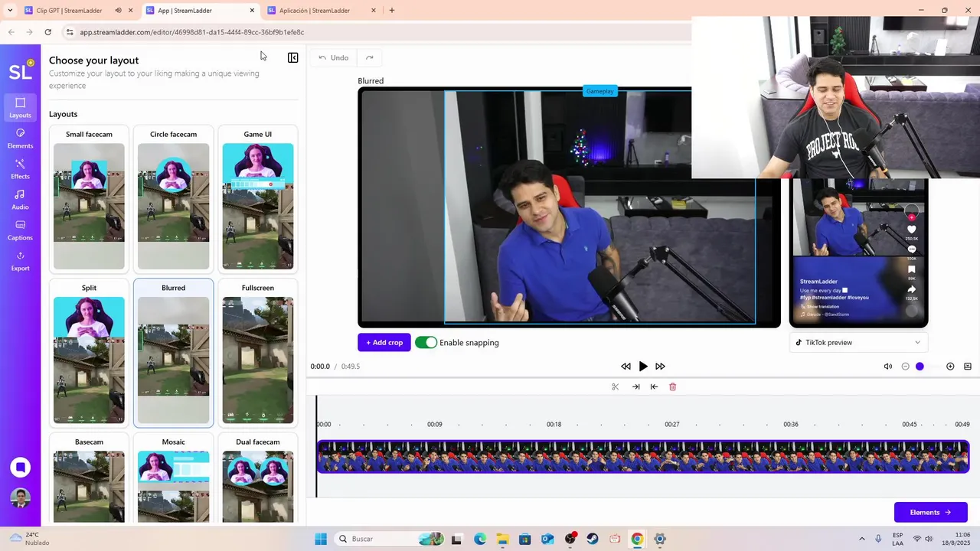Image resolution: width=980 pixels, height=551 pixels.
Task: Close the Aplicación StreamLadder tab
Action: (x=374, y=11)
